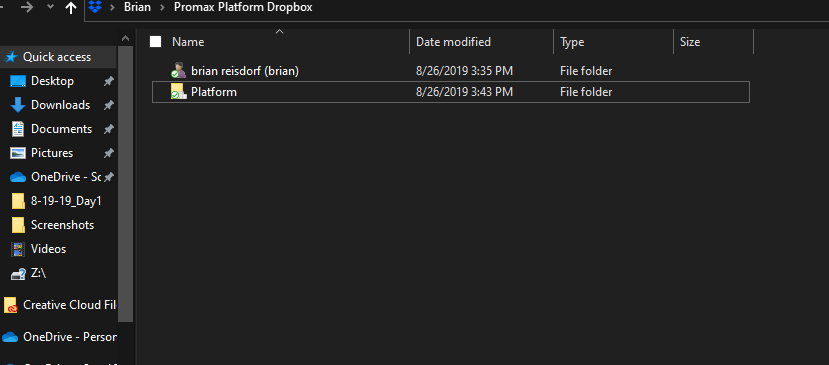
Task: Toggle the select all items checkbox
Action: pyautogui.click(x=155, y=42)
